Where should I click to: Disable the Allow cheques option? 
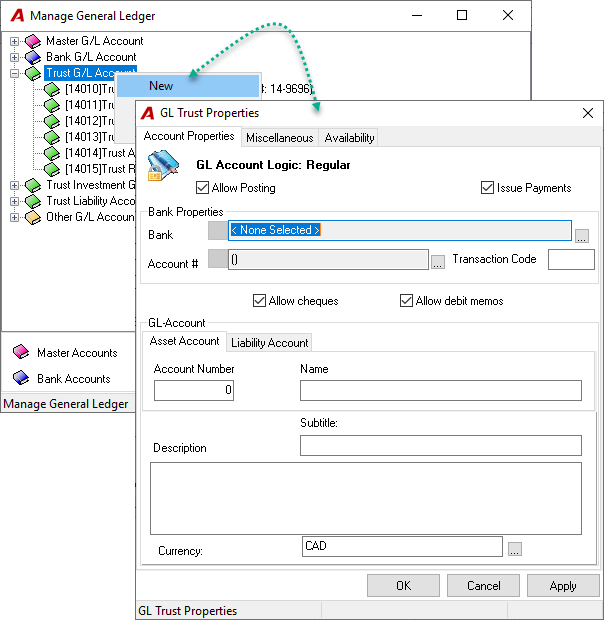coord(259,301)
